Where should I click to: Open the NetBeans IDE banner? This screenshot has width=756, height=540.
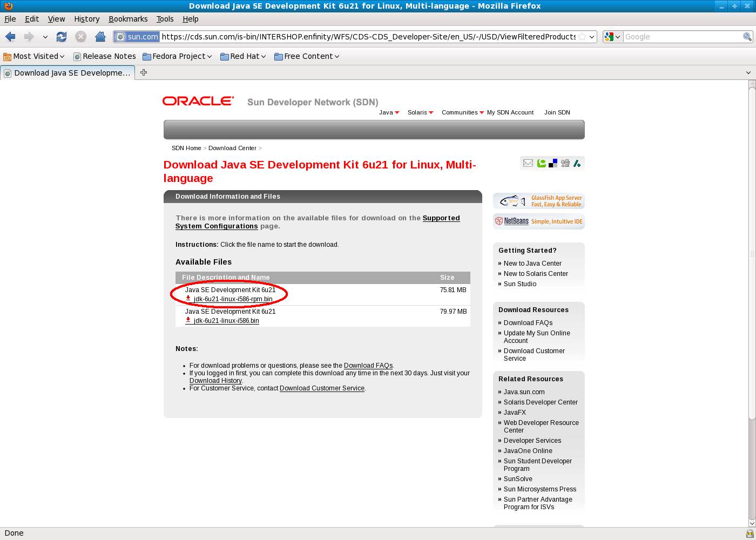pyautogui.click(x=539, y=221)
